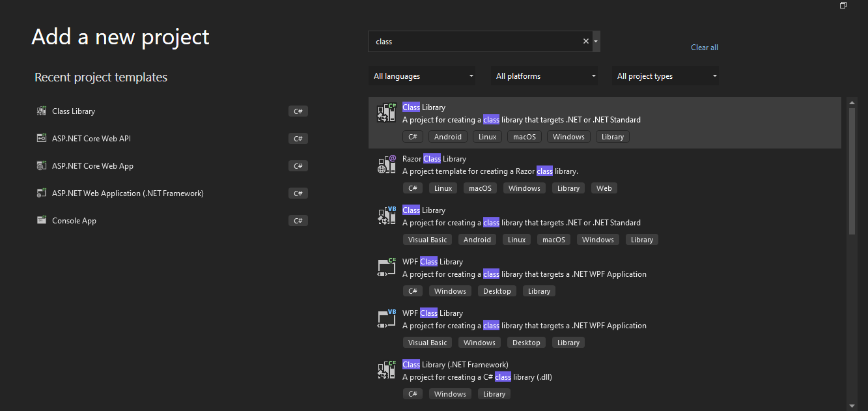Click the Clear all link

(705, 48)
